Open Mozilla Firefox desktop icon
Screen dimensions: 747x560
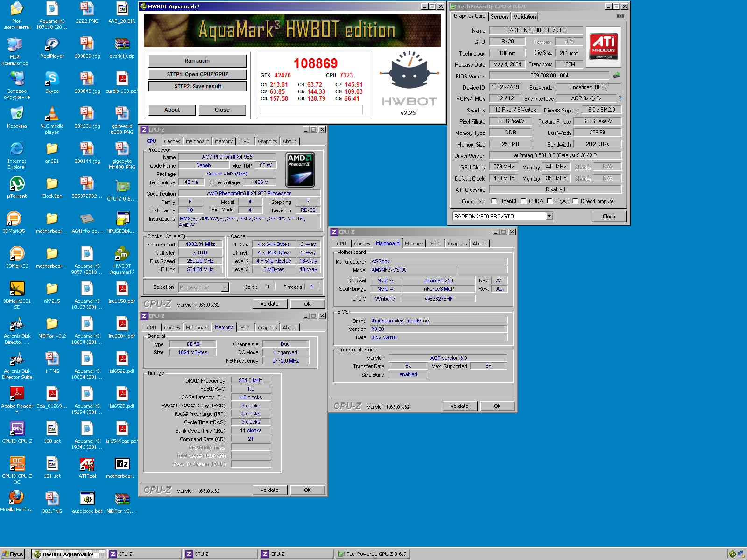[x=16, y=497]
